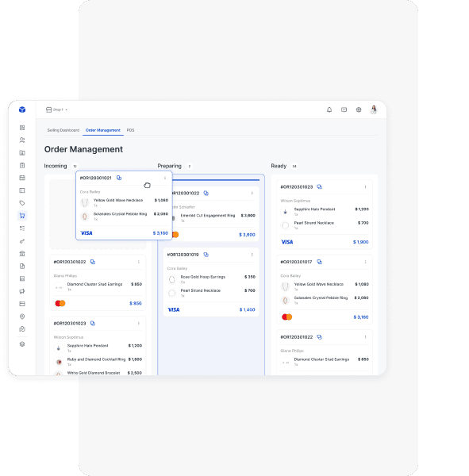Image resolution: width=469 pixels, height=476 pixels.
Task: Select the $ 850 blue total in Incoming
Action: 136,303
